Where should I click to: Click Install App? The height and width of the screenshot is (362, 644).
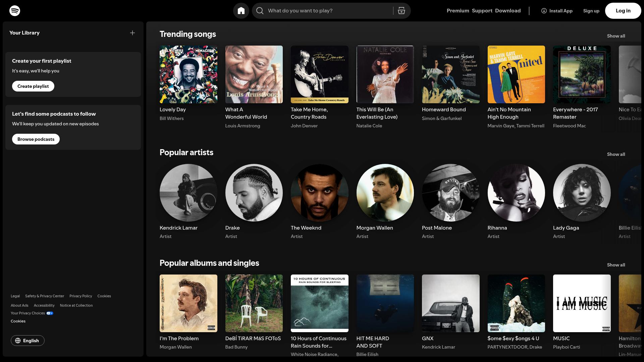(557, 11)
